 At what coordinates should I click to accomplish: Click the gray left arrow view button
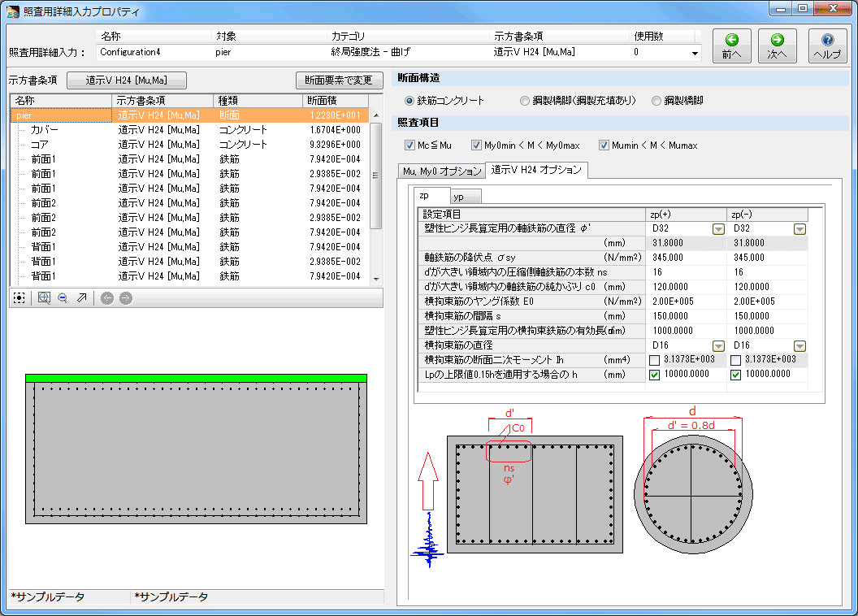pos(107,298)
